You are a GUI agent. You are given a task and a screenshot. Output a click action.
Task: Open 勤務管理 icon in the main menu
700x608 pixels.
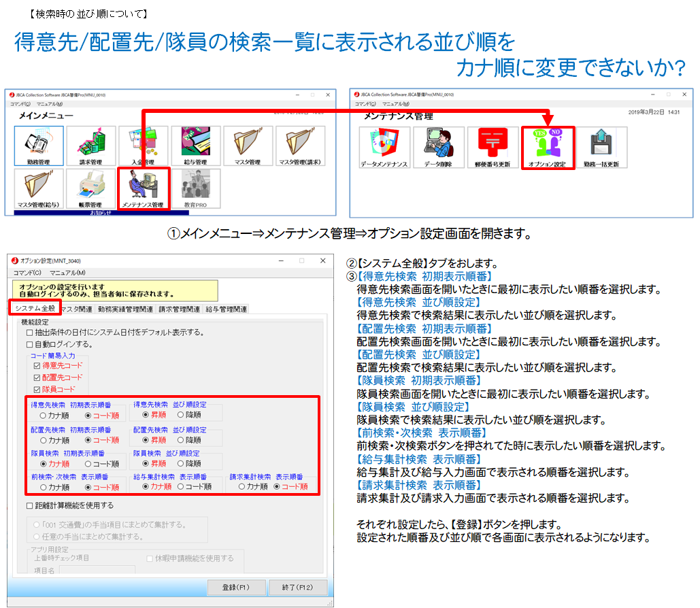[x=39, y=146]
